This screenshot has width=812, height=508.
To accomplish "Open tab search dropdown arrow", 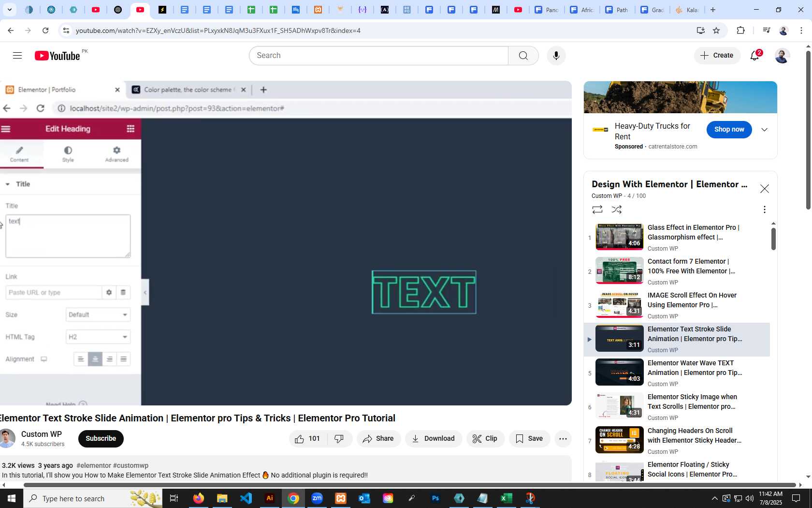I will click(9, 10).
